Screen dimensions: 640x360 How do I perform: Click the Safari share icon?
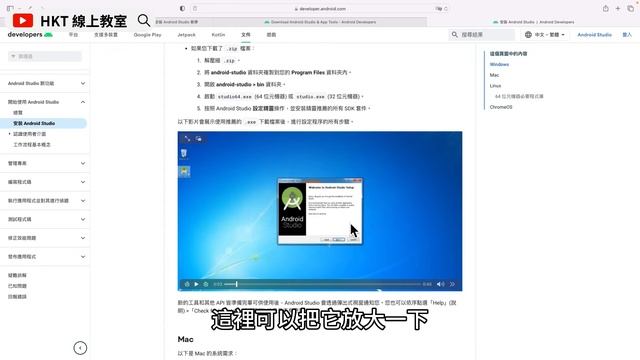pyautogui.click(x=606, y=8)
